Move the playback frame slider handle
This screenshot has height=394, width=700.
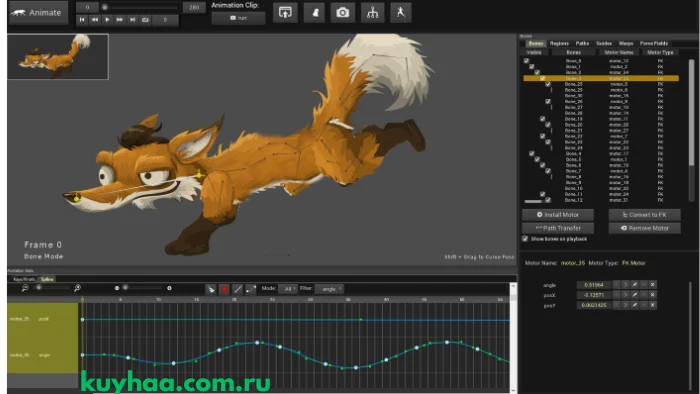[x=104, y=8]
